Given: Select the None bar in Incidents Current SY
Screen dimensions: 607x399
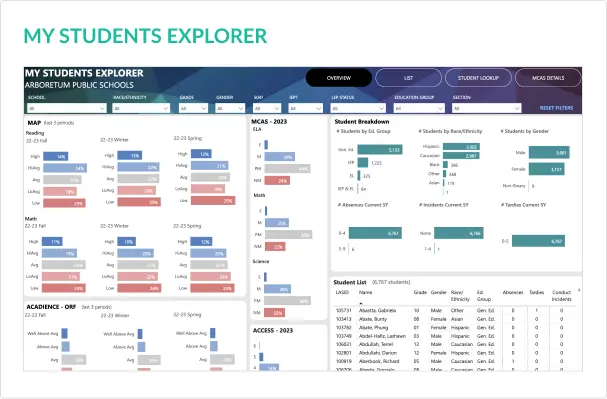Looking at the screenshot, I should pos(458,233).
